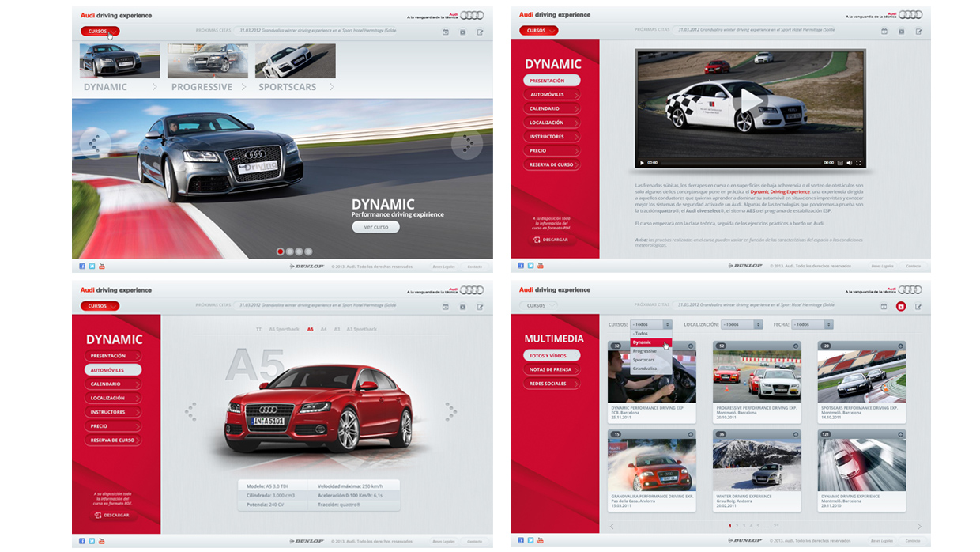Mute the video using the speaker icon
This screenshot has height=552, width=980.
click(849, 162)
